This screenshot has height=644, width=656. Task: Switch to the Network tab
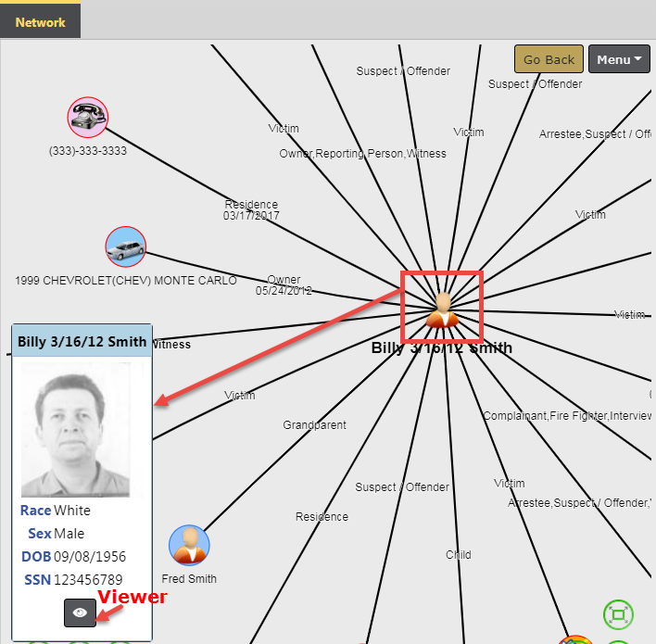click(40, 21)
